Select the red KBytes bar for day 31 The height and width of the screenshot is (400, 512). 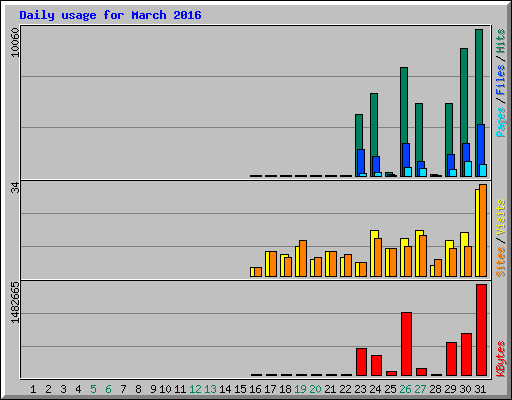click(x=481, y=330)
